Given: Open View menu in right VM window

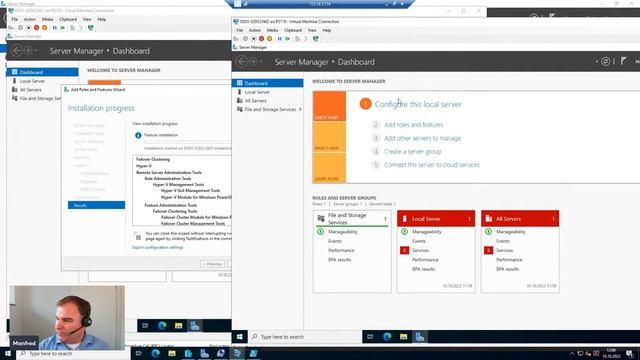Looking at the screenshot, I should [312, 30].
